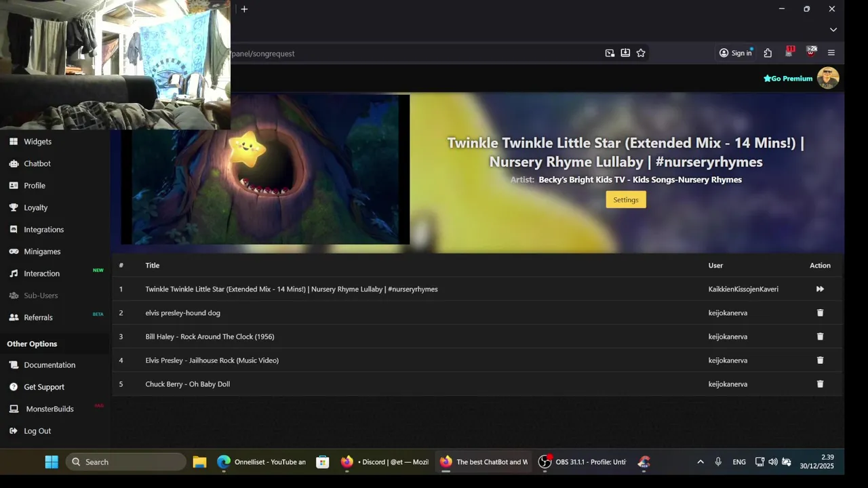Go to the Profile sidebar page

(35, 186)
